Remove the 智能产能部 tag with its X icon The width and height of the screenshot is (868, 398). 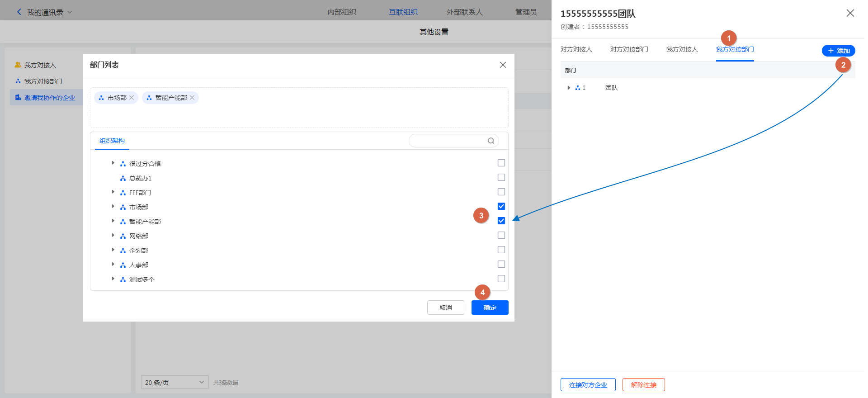[x=192, y=98]
